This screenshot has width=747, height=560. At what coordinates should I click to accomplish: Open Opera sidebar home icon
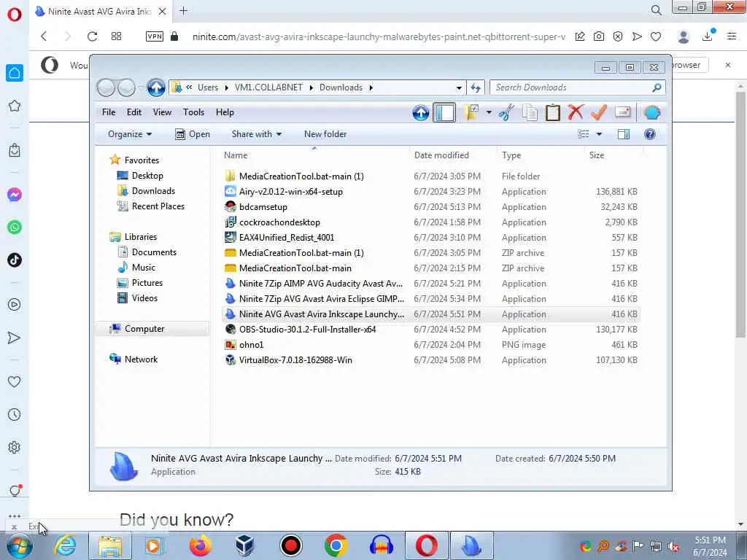(x=15, y=73)
